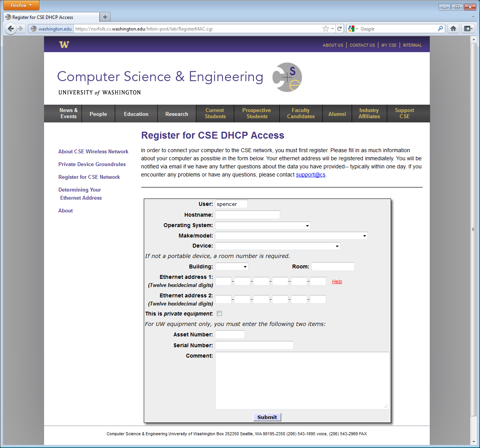Viewport: 480px width, 448px height.
Task: Expand the Operating System dropdown
Action: click(263, 226)
